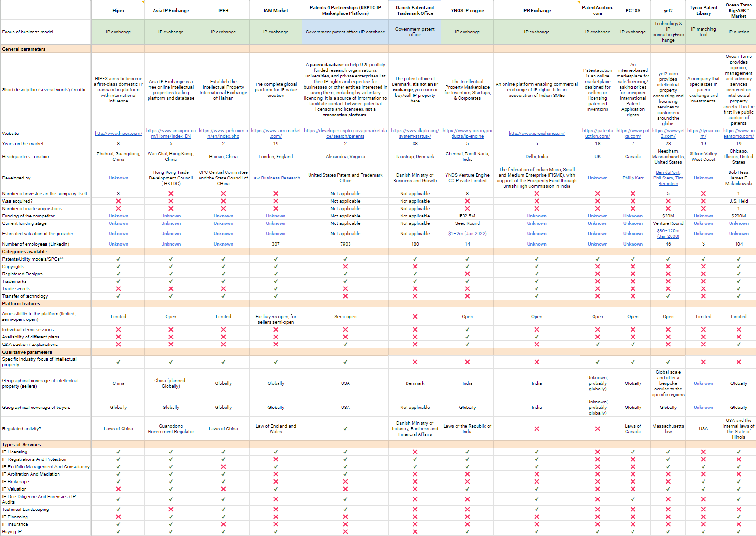The width and height of the screenshot is (756, 536).
Task: Click YNOS 'Individual demo sessions' checkmark
Action: 467,330
